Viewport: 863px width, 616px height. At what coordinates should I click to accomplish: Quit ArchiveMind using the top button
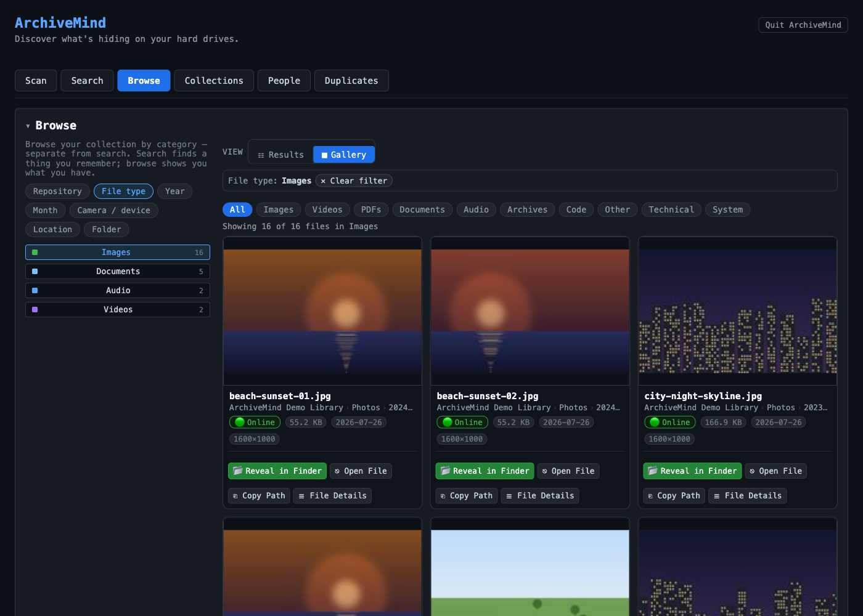point(803,25)
